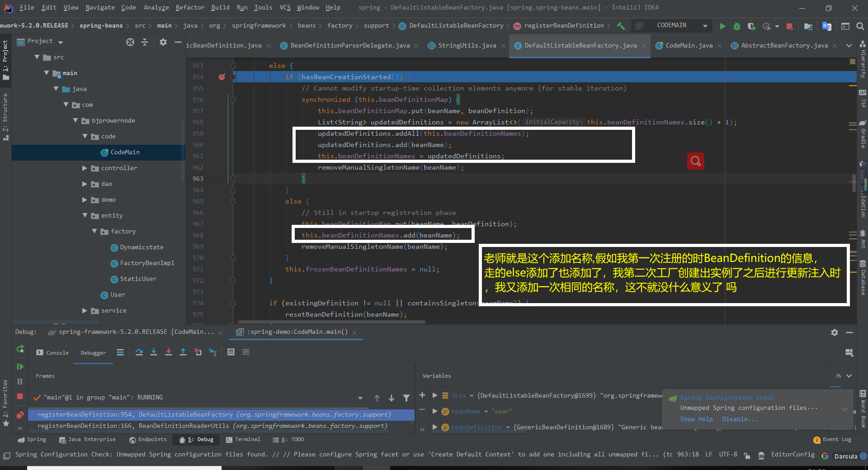The width and height of the screenshot is (868, 470).
Task: Click the Run to Cursor icon
Action: [213, 352]
